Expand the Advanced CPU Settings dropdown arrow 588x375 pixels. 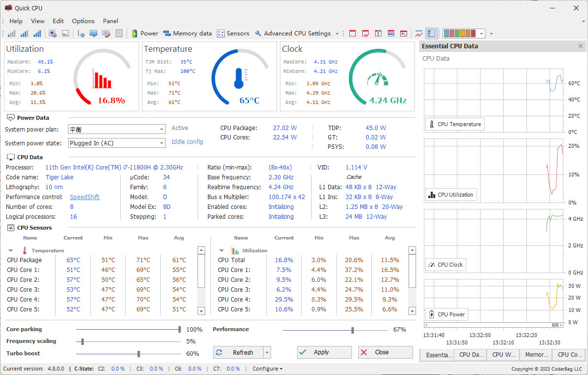coord(337,34)
